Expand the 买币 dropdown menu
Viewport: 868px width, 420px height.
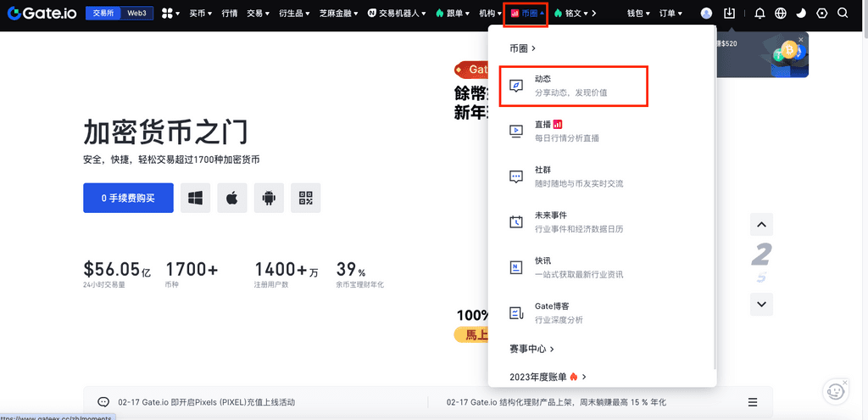point(200,14)
